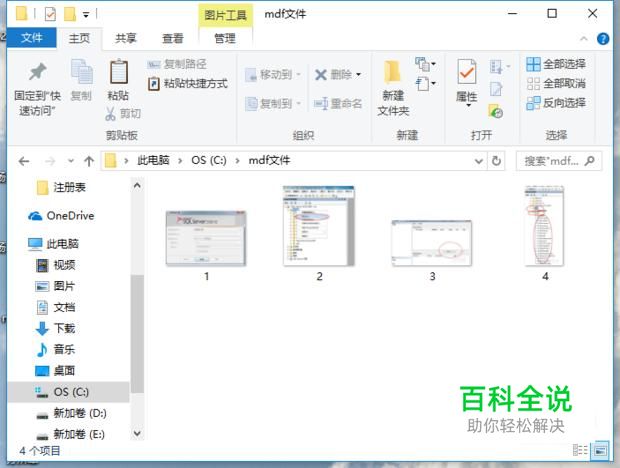Open the Help question mark icon

click(x=603, y=39)
